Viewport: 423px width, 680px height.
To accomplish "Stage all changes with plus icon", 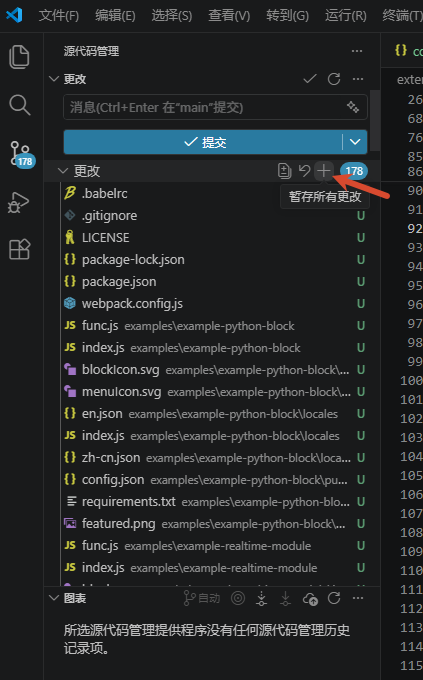I will pos(324,171).
